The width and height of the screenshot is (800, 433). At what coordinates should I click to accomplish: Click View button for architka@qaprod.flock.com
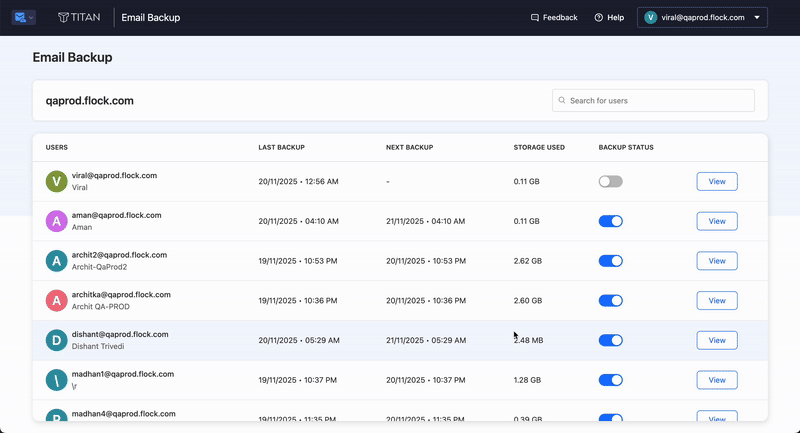[x=716, y=300]
